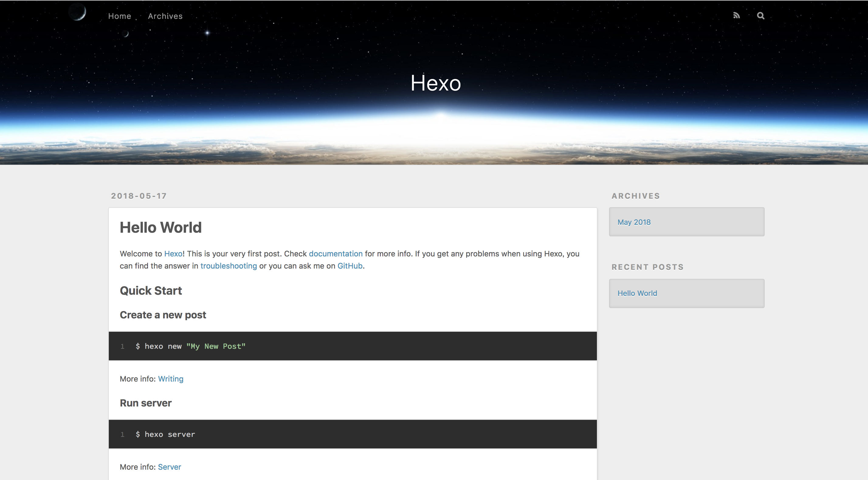Open the Archives menu item
868x480 pixels.
pos(165,16)
